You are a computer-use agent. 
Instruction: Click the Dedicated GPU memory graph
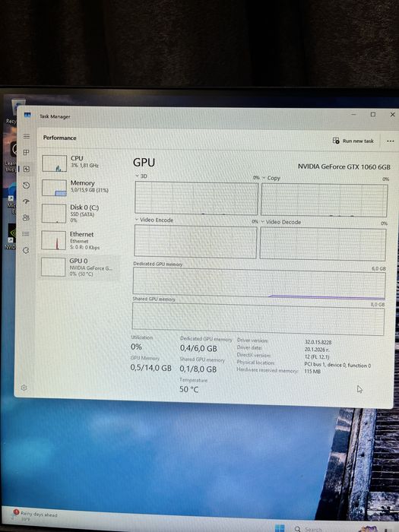259,283
